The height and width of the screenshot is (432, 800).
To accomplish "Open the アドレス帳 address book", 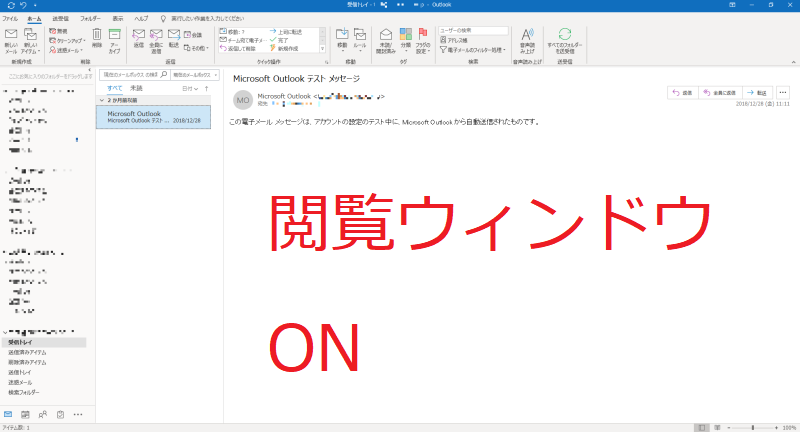I will pyautogui.click(x=454, y=40).
